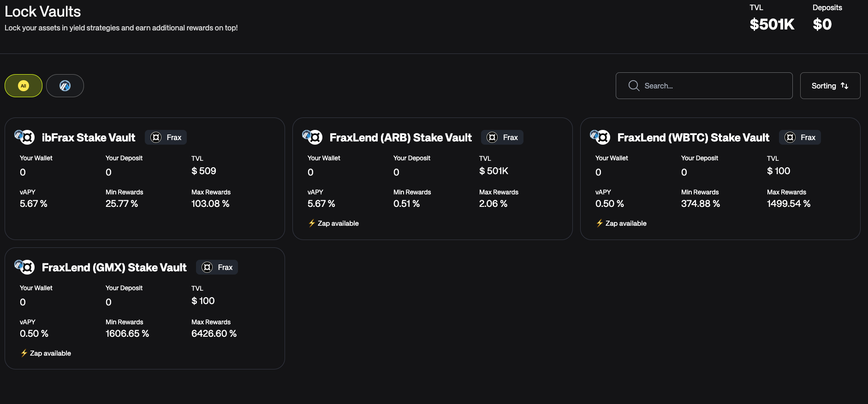
Task: Click the FraxLend (ARB) vault token icon
Action: click(x=313, y=137)
